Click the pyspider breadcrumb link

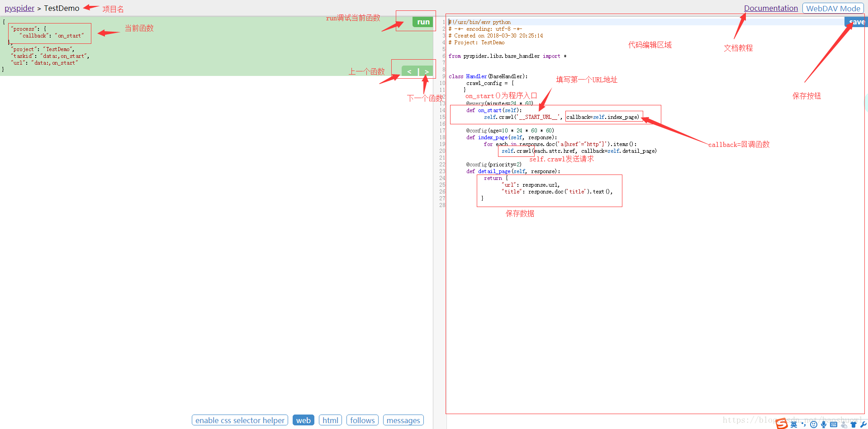pos(19,8)
